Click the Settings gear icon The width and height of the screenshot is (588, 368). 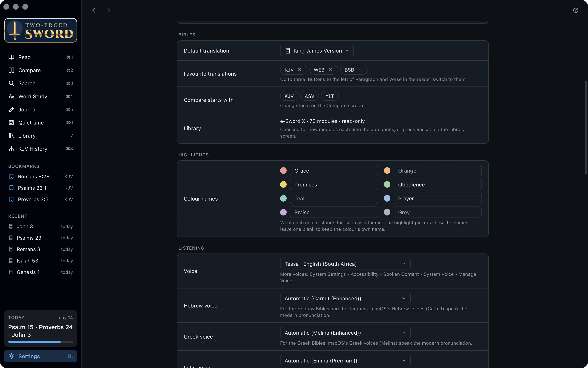click(11, 356)
